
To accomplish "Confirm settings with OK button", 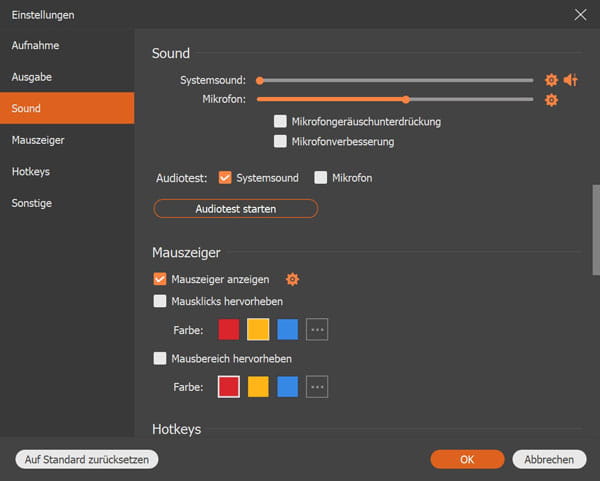I will point(467,460).
